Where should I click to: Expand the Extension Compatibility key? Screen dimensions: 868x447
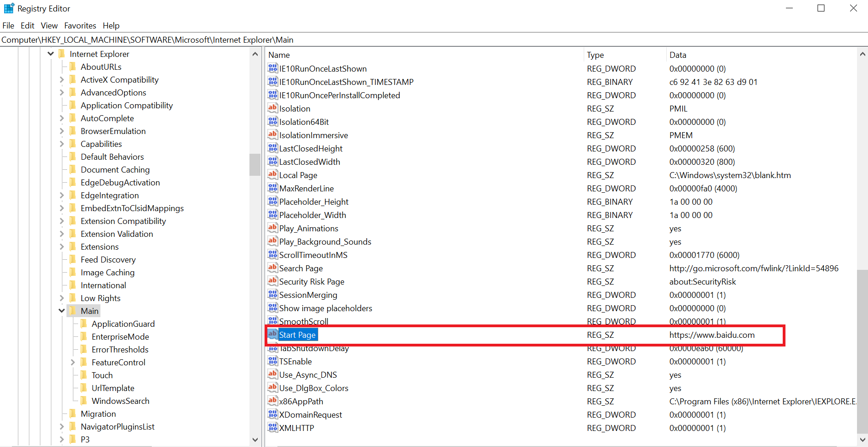(x=61, y=221)
